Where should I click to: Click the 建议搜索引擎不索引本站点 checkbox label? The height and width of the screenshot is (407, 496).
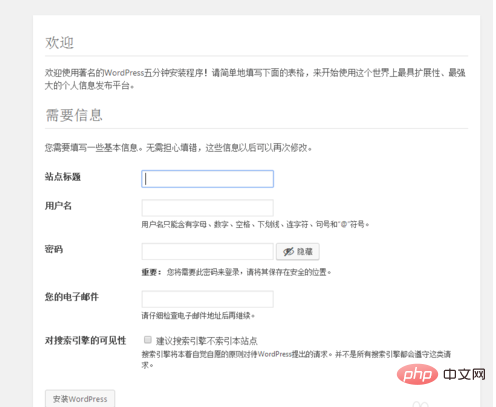click(x=207, y=341)
